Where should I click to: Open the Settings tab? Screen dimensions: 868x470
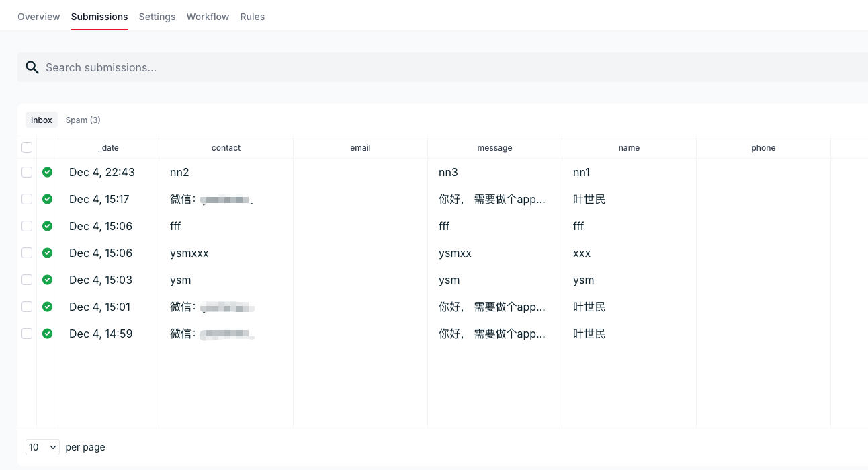click(157, 17)
